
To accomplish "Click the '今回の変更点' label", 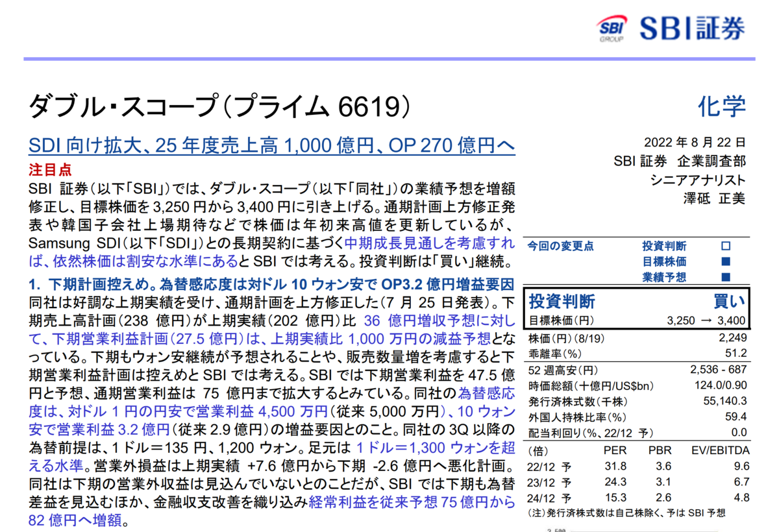I will pos(561,247).
